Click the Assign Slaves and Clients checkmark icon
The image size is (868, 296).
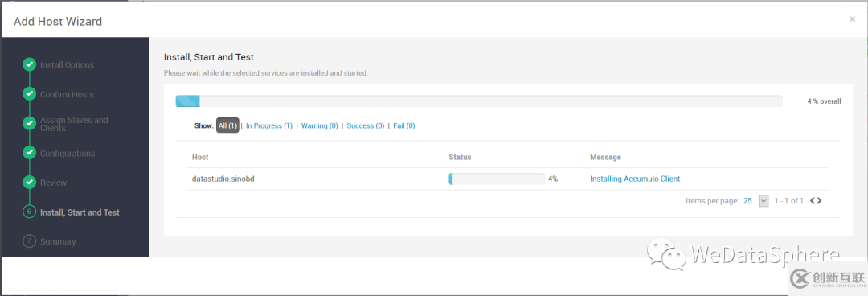[x=30, y=124]
